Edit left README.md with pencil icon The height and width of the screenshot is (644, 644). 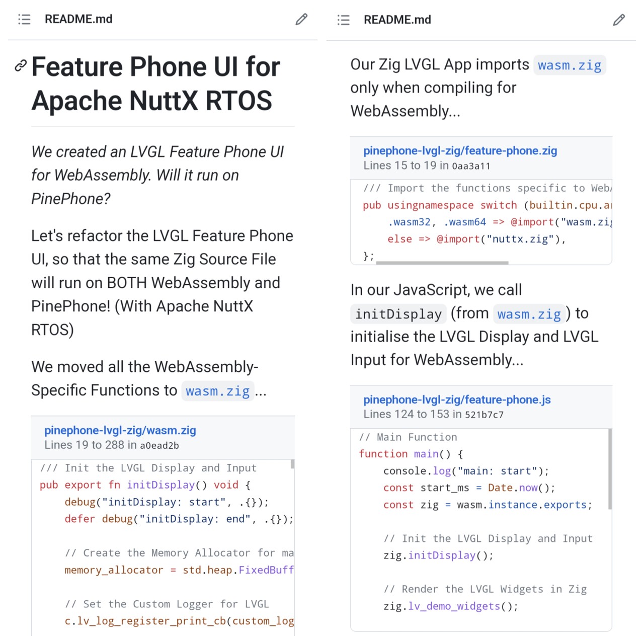point(301,19)
